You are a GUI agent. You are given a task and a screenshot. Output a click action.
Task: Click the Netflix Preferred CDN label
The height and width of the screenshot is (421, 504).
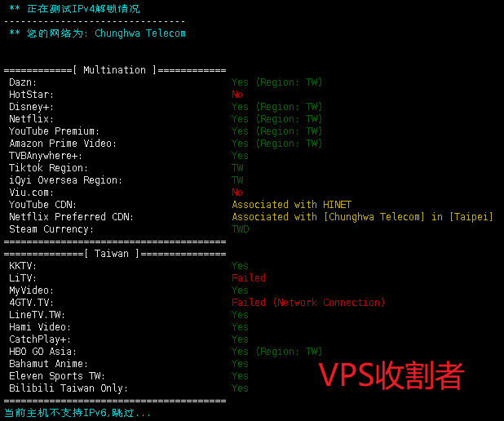click(71, 217)
